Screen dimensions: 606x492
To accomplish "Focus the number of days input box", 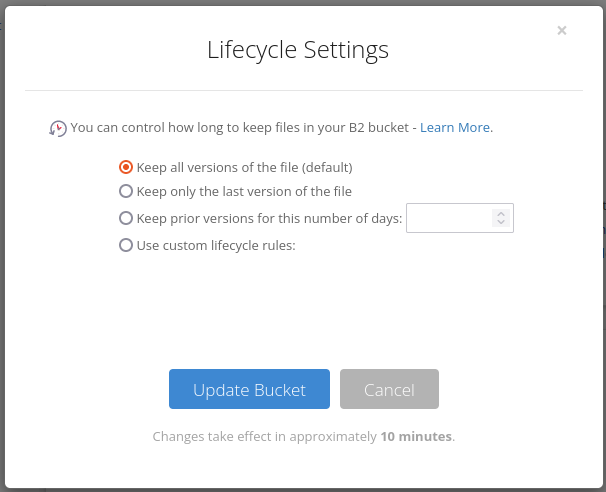I will (460, 218).
